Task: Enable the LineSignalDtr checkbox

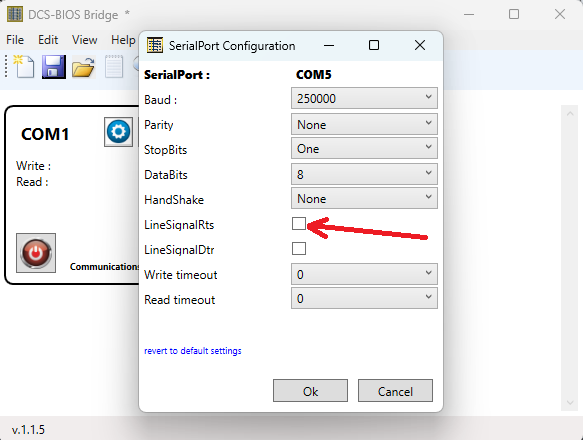Action: tap(299, 248)
